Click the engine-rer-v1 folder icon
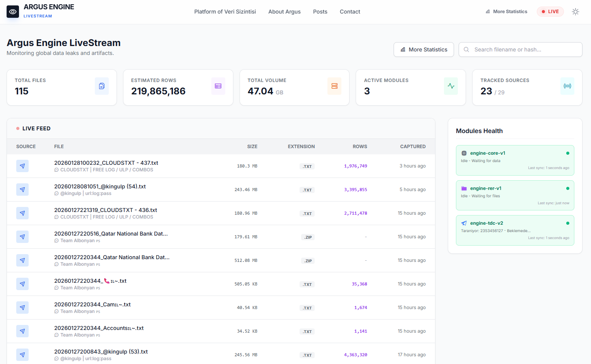591x364 pixels. (464, 188)
